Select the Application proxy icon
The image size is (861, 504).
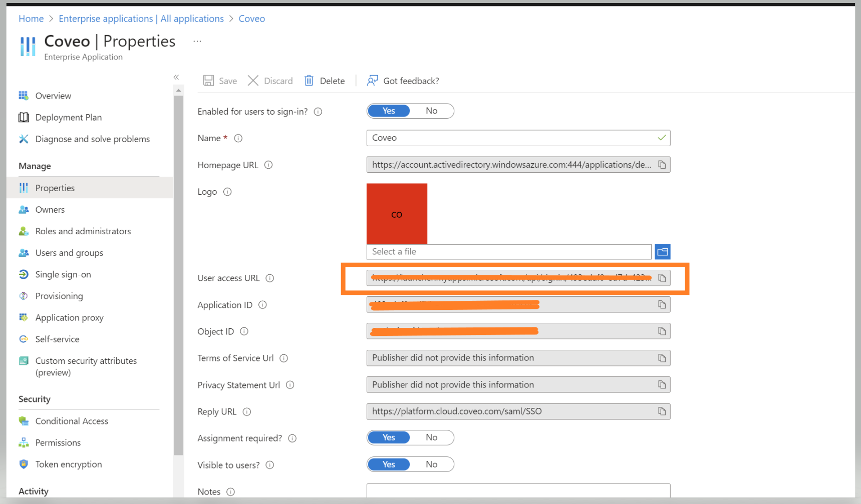(x=24, y=317)
